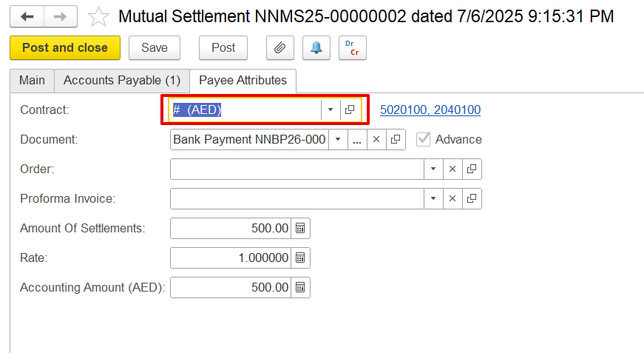Open calculator for Rate field
Image resolution: width=644 pixels, height=353 pixels.
[x=300, y=258]
